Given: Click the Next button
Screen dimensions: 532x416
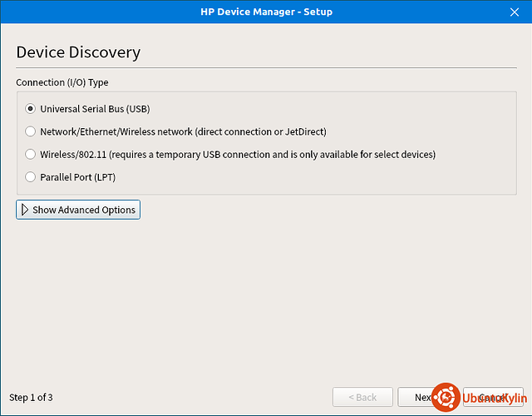Looking at the screenshot, I should (x=421, y=398).
